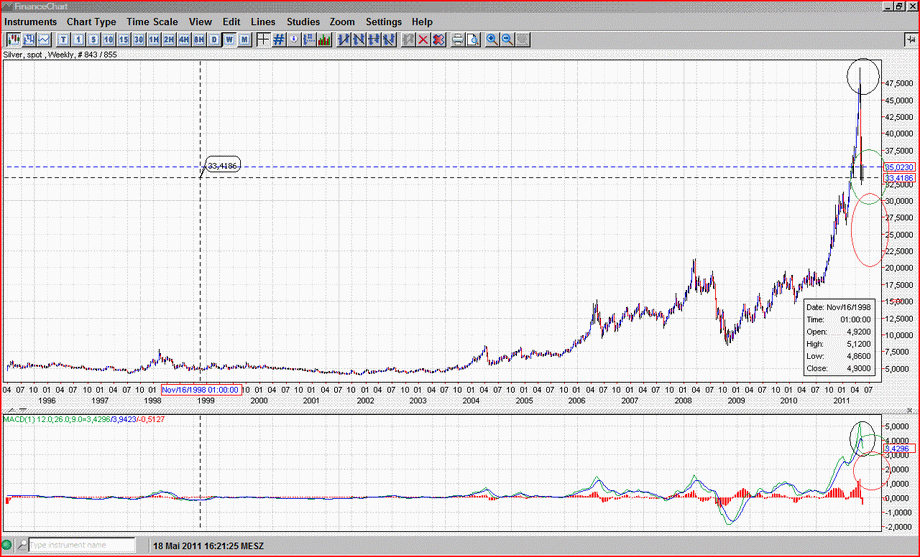Switch to 5-minute time scale
This screenshot has width=920, height=557.
click(x=93, y=39)
